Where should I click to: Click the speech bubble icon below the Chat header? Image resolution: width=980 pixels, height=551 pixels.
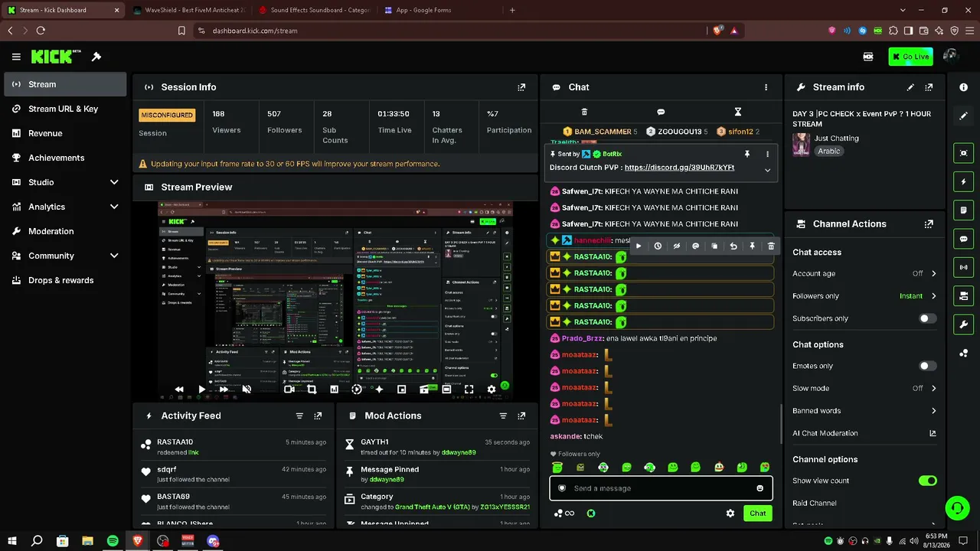[661, 112]
